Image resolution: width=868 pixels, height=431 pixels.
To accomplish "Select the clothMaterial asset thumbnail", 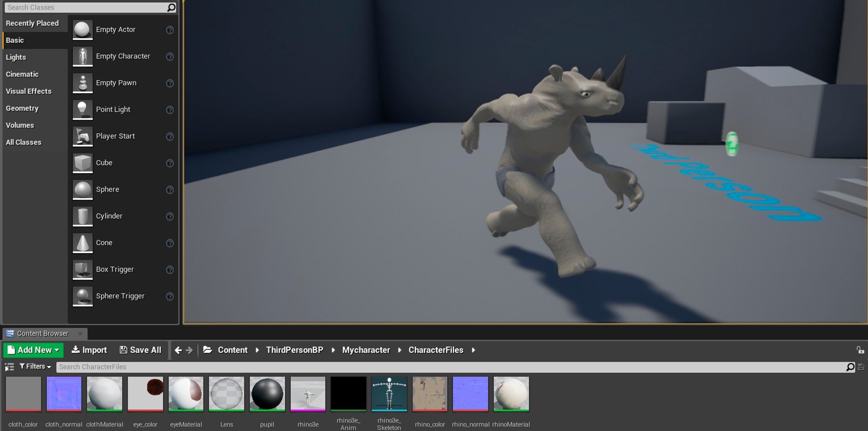I will tap(104, 394).
